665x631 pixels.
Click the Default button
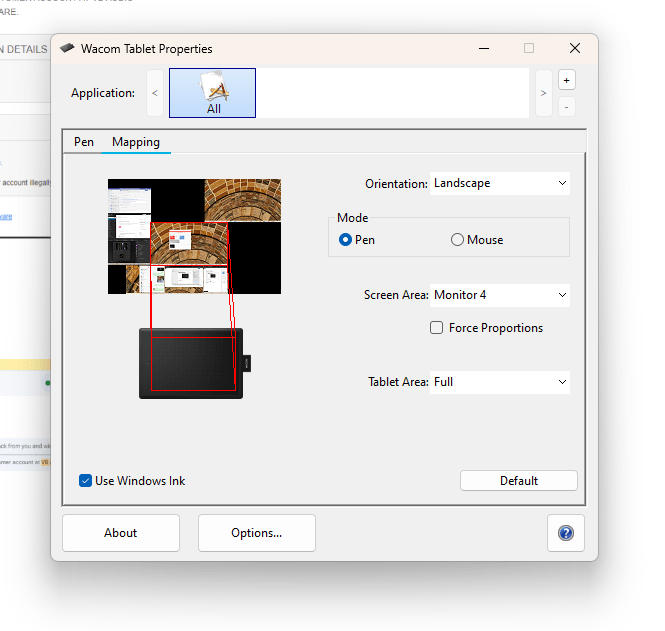pos(519,480)
